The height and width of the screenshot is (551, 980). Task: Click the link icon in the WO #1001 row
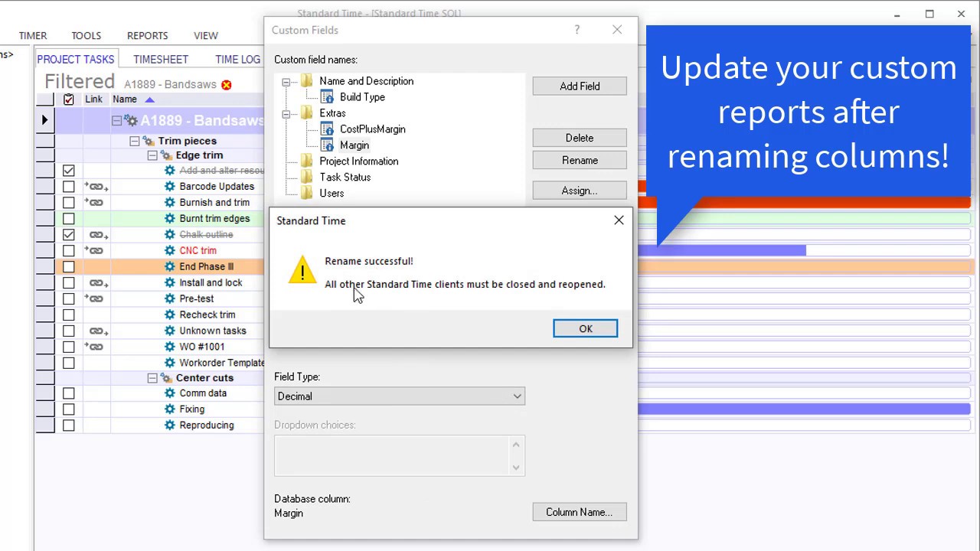click(x=94, y=347)
